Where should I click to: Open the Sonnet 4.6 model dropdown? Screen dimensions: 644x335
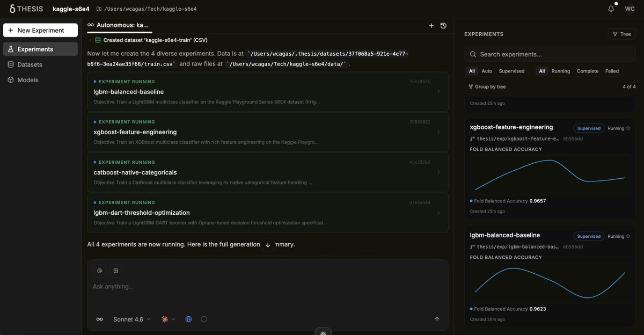pyautogui.click(x=132, y=319)
